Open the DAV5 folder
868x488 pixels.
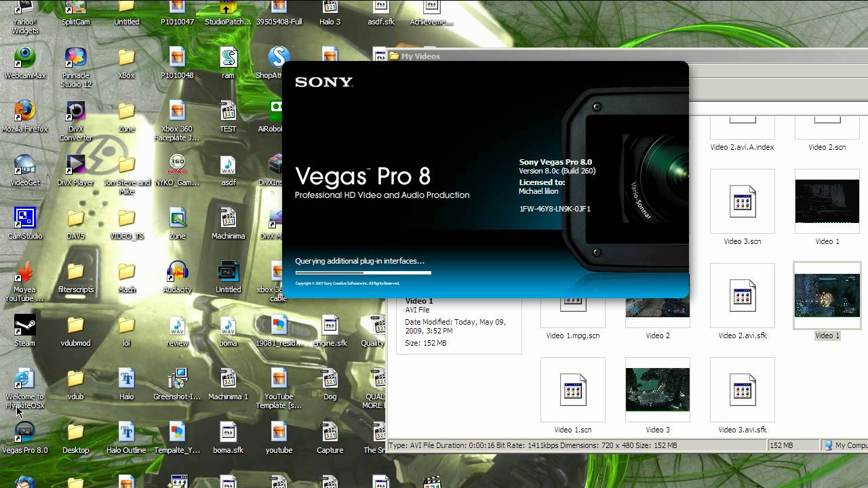(75, 223)
